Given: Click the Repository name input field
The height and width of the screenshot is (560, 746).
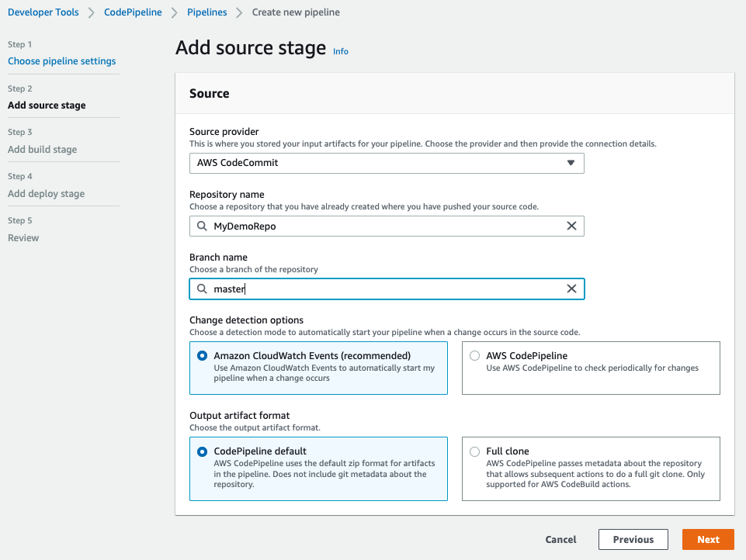Looking at the screenshot, I should click(x=386, y=226).
